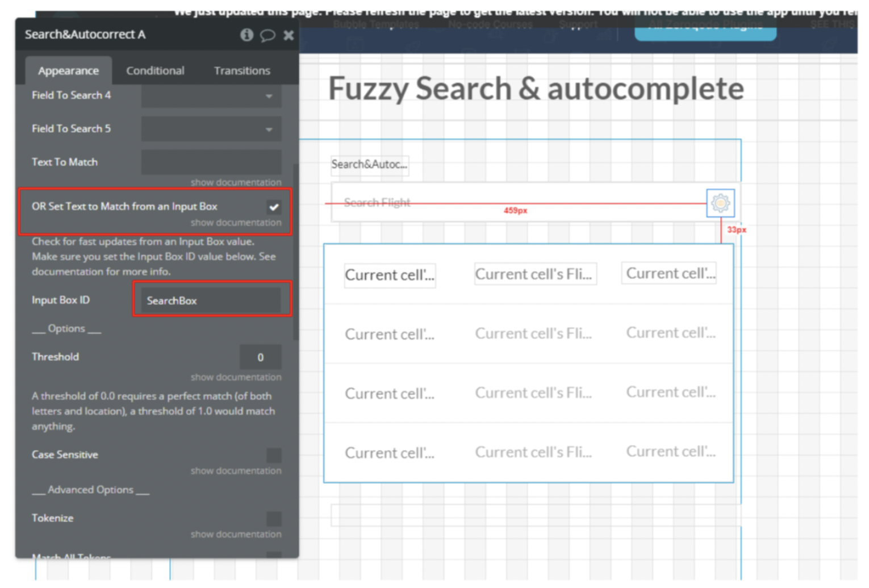Viewport: 869px width, 588px height.
Task: Select the Search&Autoc... element on canvas
Action: point(369,165)
